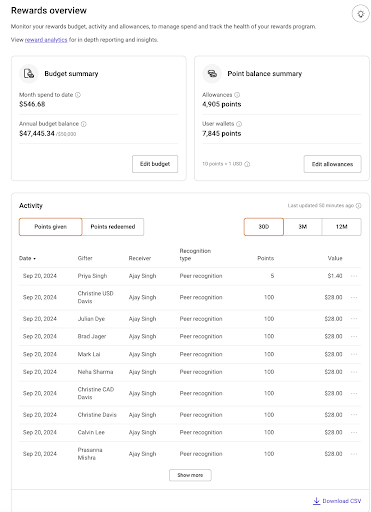Viewport: 371px width, 512px height.
Task: Click the Edit allowances button
Action: [x=332, y=164]
